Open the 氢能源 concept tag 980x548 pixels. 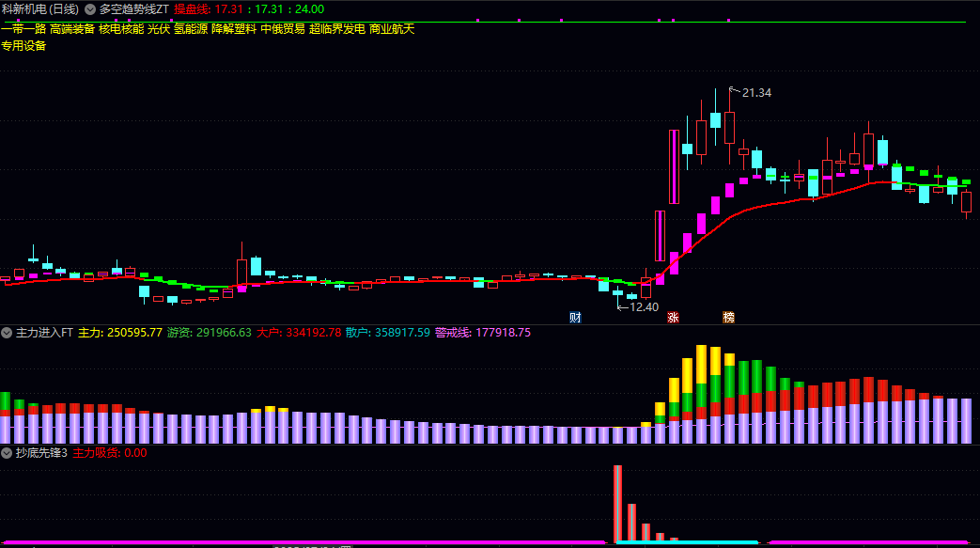[x=191, y=29]
